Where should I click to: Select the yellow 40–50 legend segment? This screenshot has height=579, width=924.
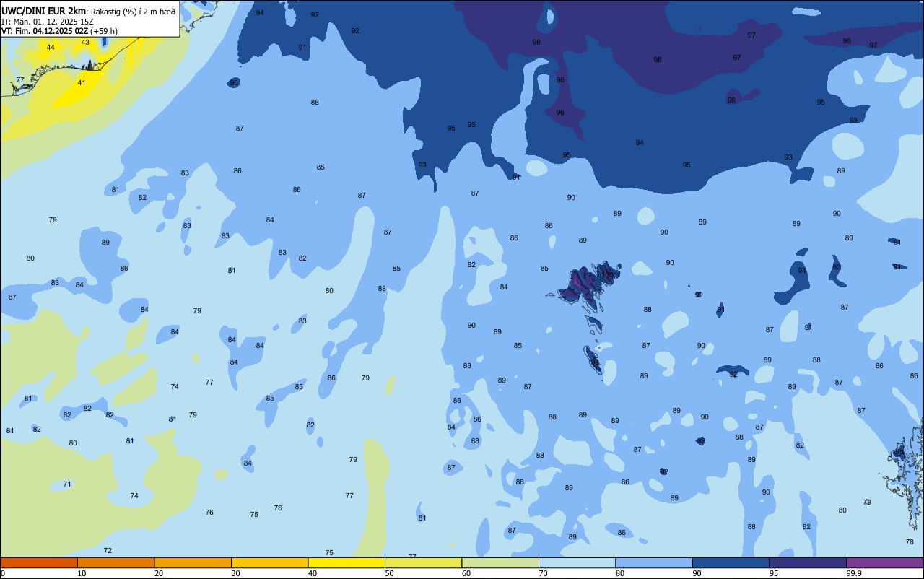click(x=346, y=562)
